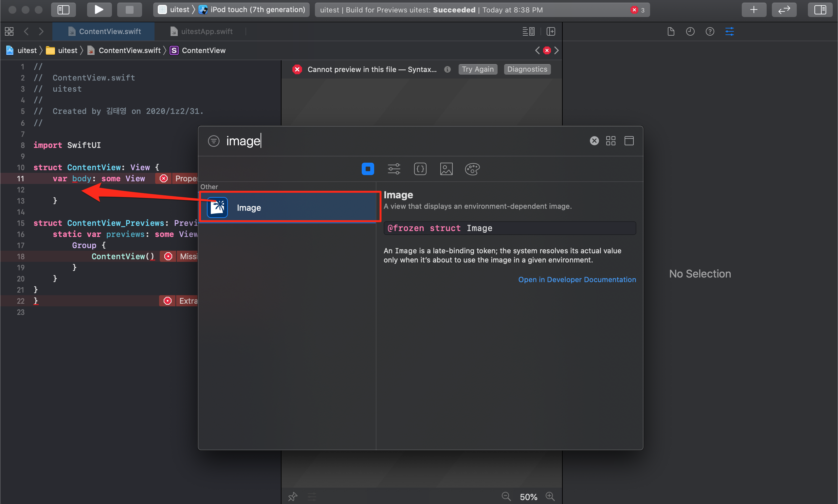Screen dimensions: 838x504
Task: Switch library to grid icon view
Action: click(610, 141)
